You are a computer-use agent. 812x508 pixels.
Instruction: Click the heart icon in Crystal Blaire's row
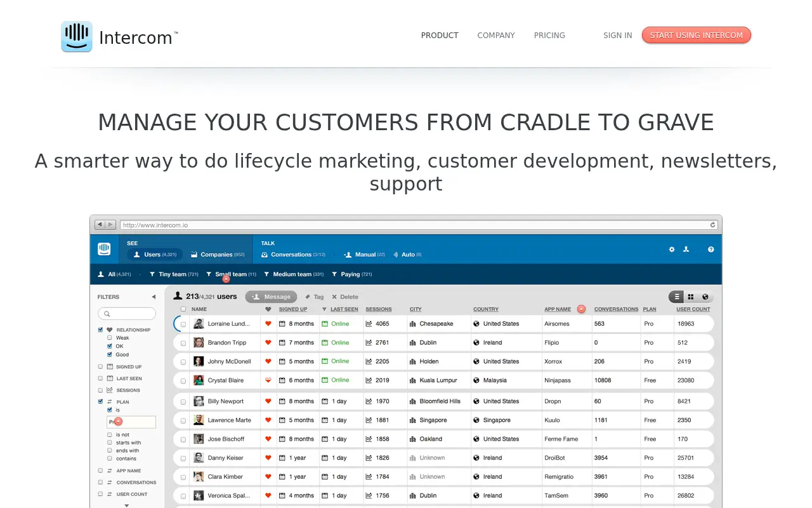[x=268, y=380]
